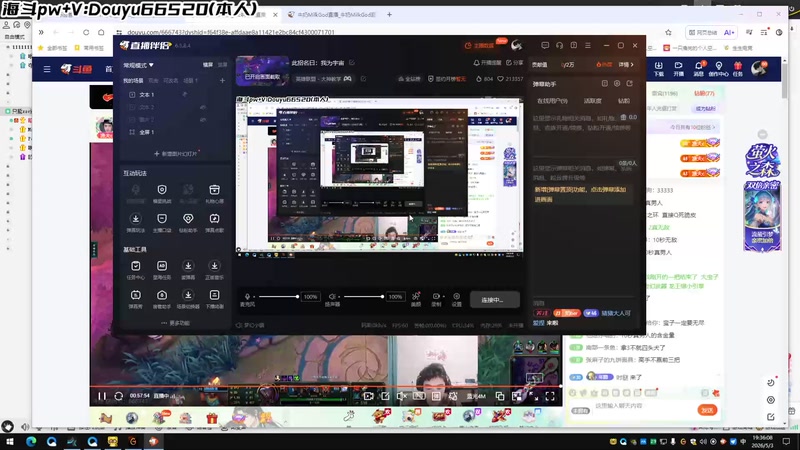
Task: Expand the 详情 details chevron
Action: [x=626, y=65]
